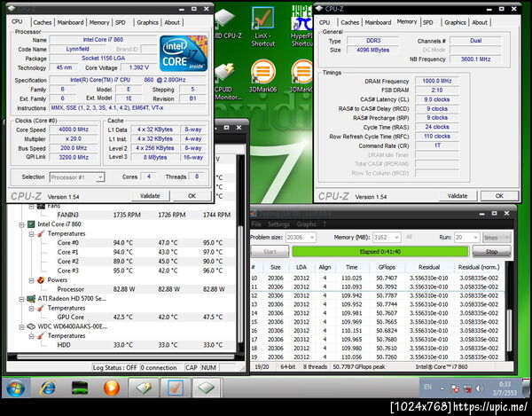Open SPD tab in right CPU-Z window

[428, 22]
